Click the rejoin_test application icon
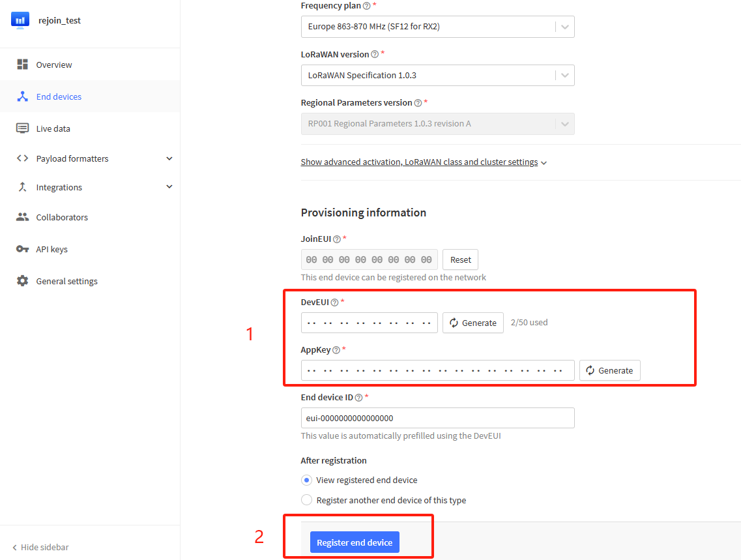The image size is (741, 560). (x=20, y=20)
